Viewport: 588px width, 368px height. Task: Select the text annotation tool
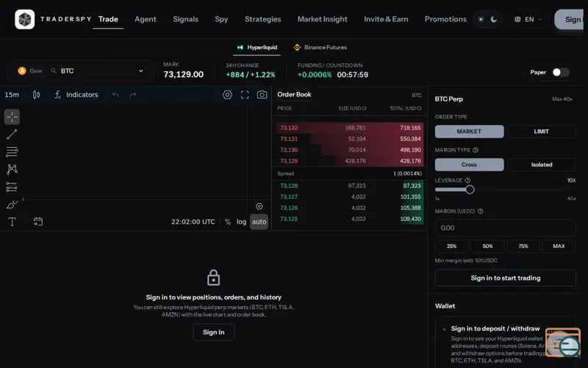[12, 222]
